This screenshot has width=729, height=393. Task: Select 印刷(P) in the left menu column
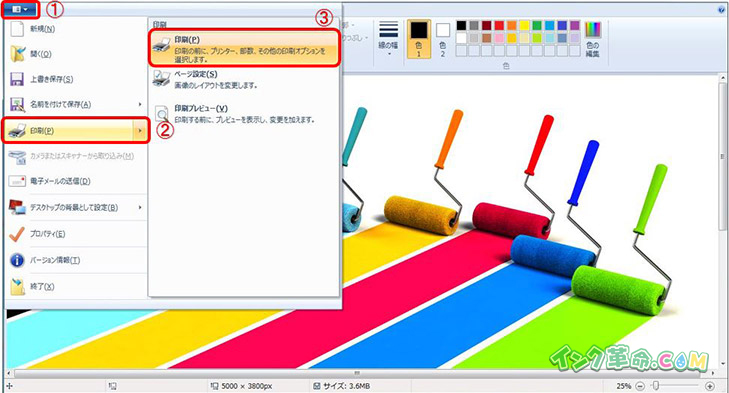tap(68, 131)
